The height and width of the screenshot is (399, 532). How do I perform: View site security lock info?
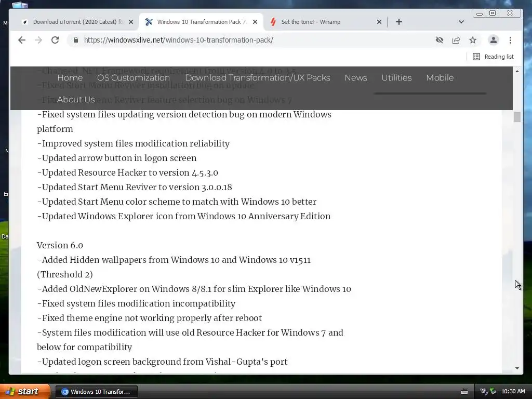[x=76, y=40]
